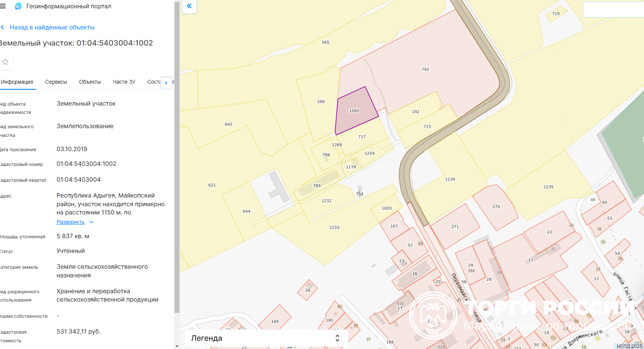Image resolution: width=644 pixels, height=349 pixels.
Task: Expand the address using the chevron beside Развернуть
Action: (91, 222)
